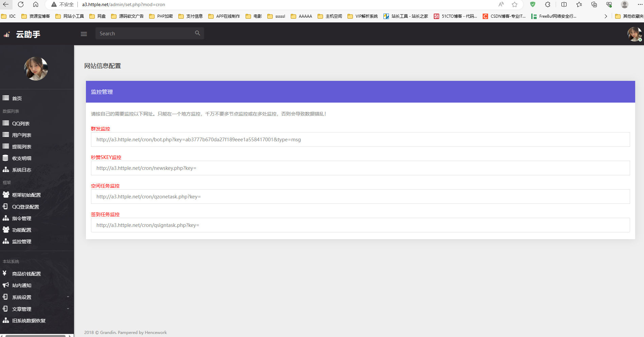This screenshot has height=337, width=644.
Task: Click the 签到任务监控 URL field
Action: tap(360, 225)
